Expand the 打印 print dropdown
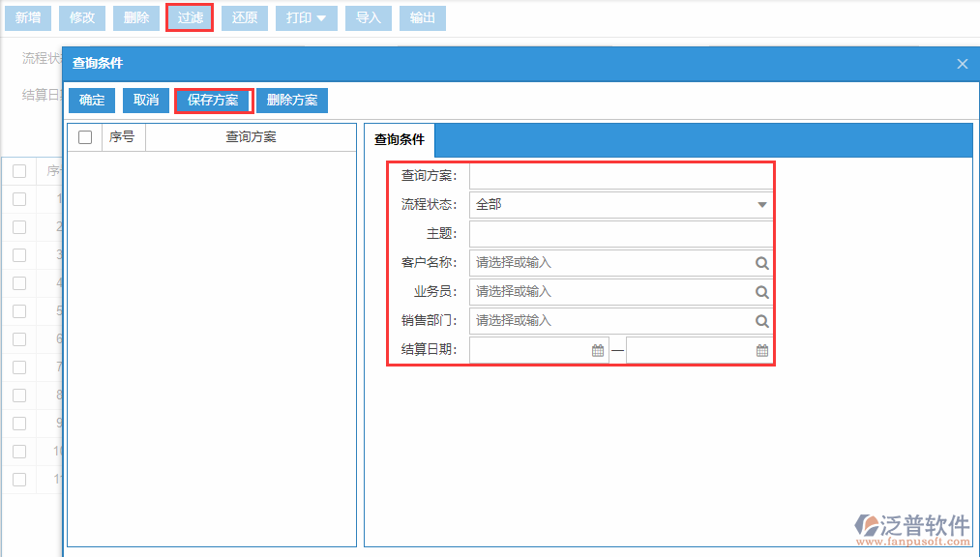 306,17
